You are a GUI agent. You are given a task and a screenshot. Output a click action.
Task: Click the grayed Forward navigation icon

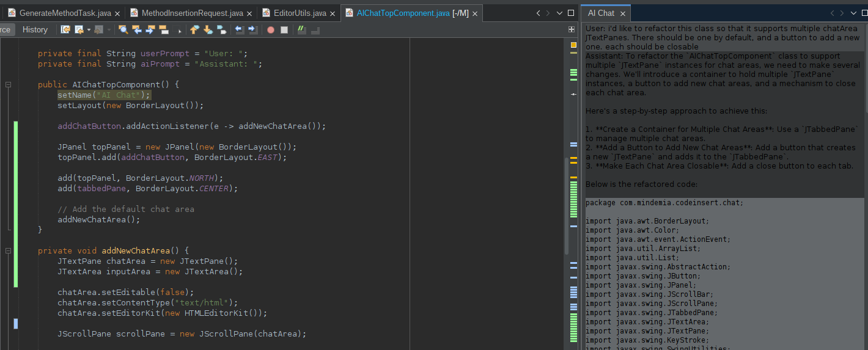[x=99, y=29]
